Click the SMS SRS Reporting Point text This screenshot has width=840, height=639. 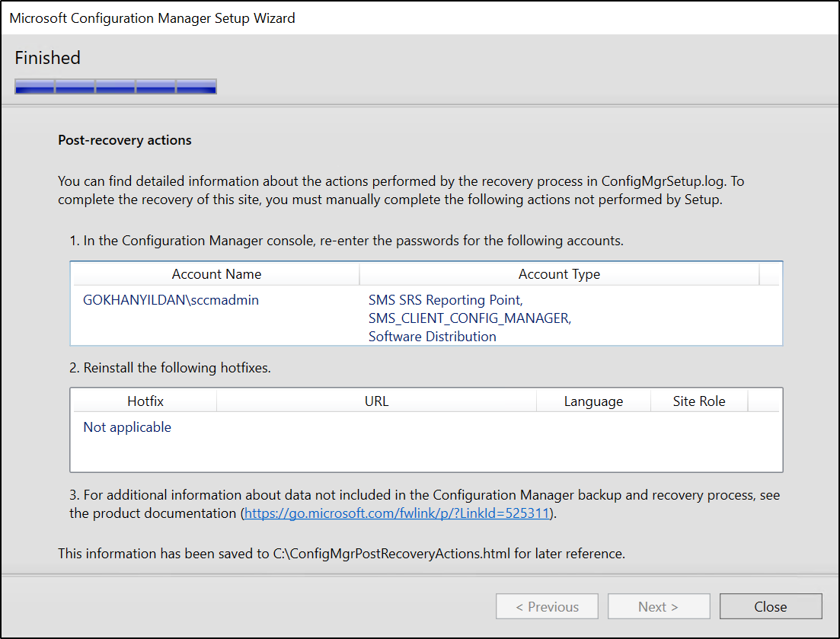[446, 300]
